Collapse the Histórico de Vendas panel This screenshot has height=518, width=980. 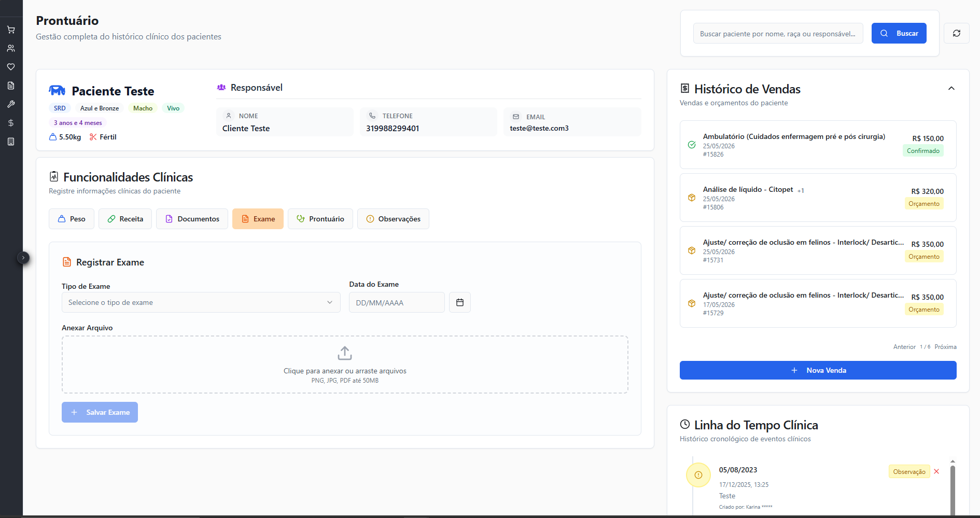pos(951,88)
